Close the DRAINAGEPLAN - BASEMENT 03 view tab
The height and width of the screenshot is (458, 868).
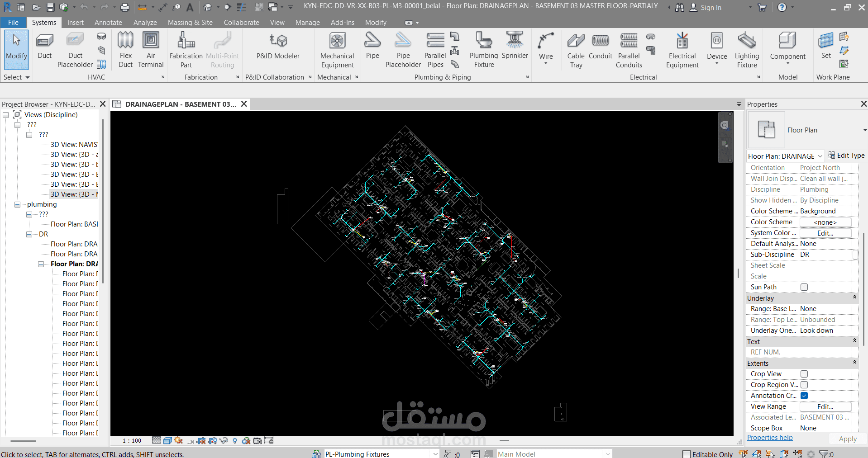pyautogui.click(x=244, y=104)
